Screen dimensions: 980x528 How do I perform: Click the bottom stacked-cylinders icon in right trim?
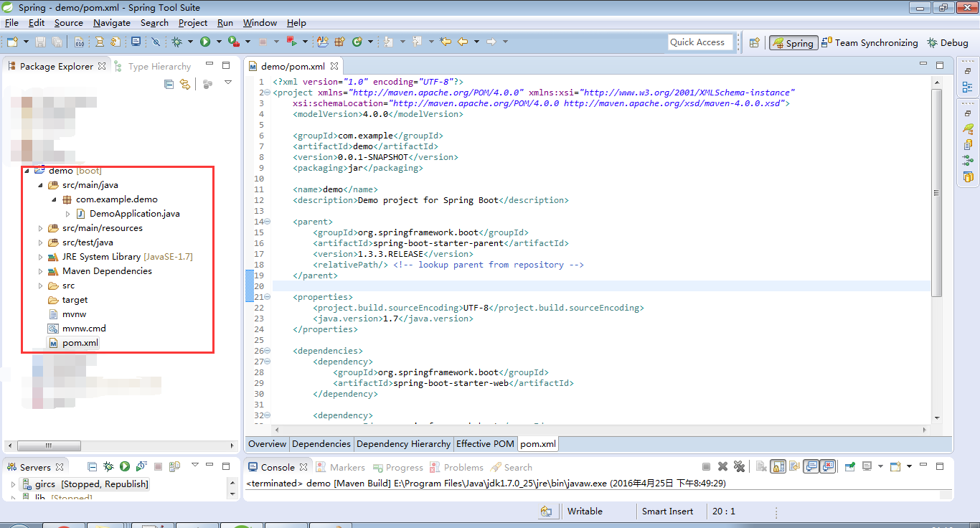pyautogui.click(x=968, y=176)
